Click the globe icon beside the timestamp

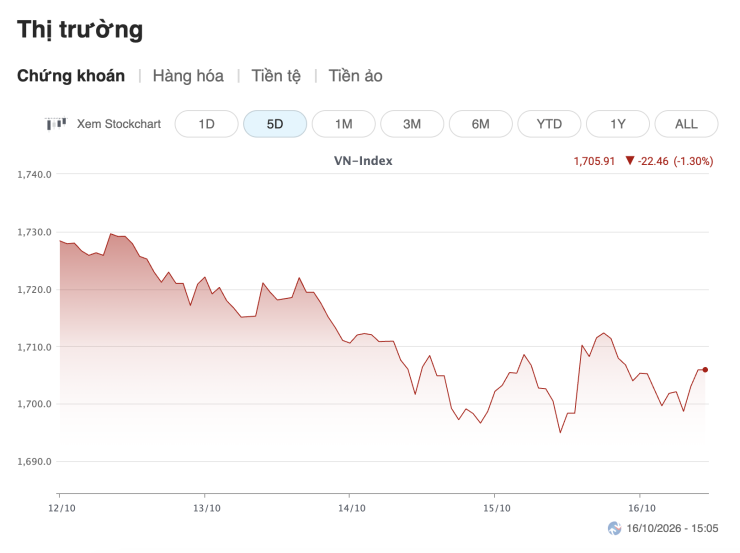pyautogui.click(x=614, y=528)
